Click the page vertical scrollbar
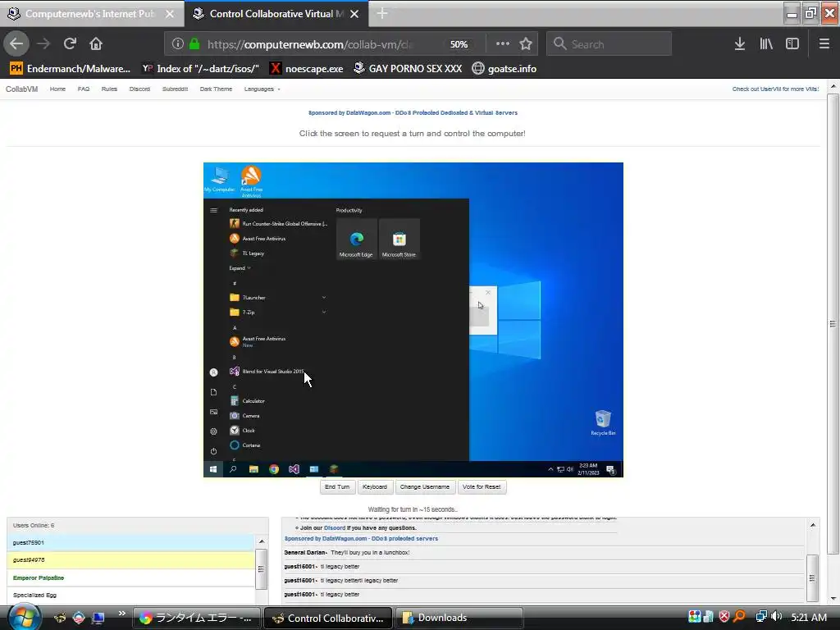This screenshot has height=630, width=840. (833, 323)
